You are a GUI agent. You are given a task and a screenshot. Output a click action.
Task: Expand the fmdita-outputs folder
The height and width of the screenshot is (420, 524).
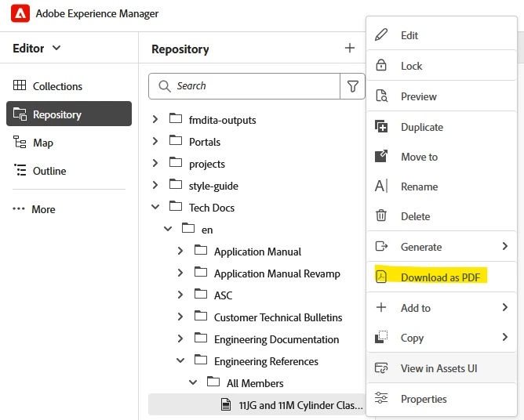coord(155,120)
